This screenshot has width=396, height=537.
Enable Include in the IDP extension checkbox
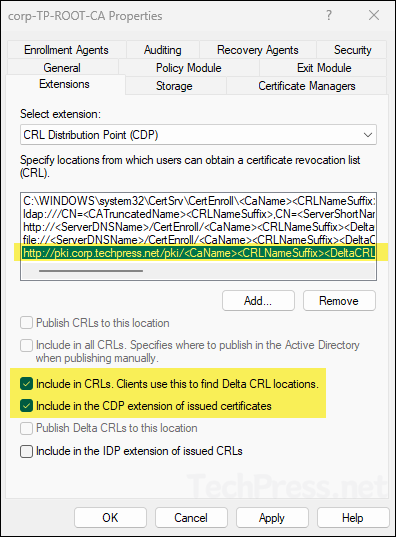pos(26,451)
